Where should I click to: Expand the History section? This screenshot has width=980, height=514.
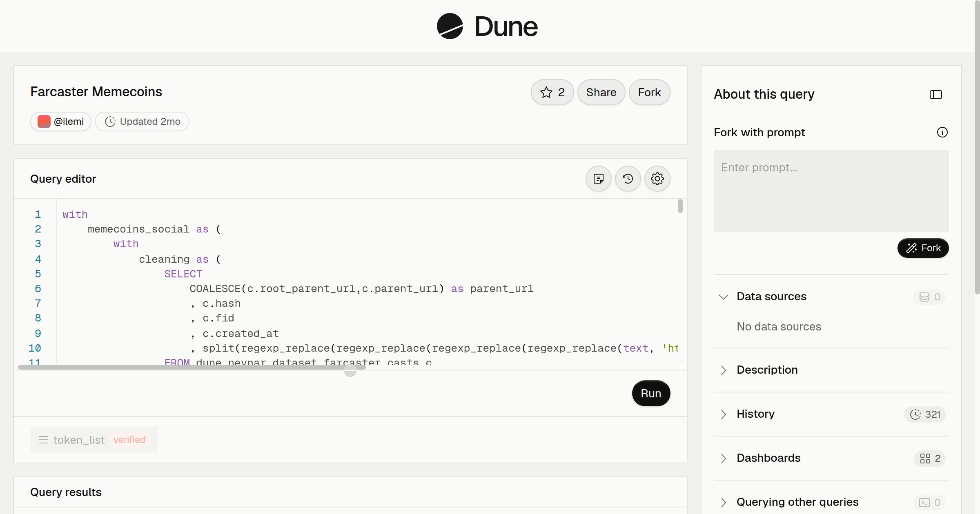tap(723, 414)
